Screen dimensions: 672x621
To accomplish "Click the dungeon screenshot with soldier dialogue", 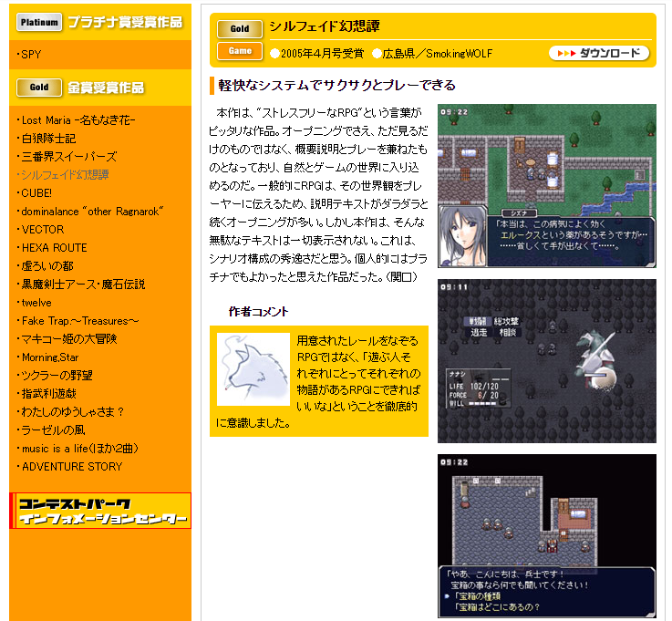I will pyautogui.click(x=547, y=536).
